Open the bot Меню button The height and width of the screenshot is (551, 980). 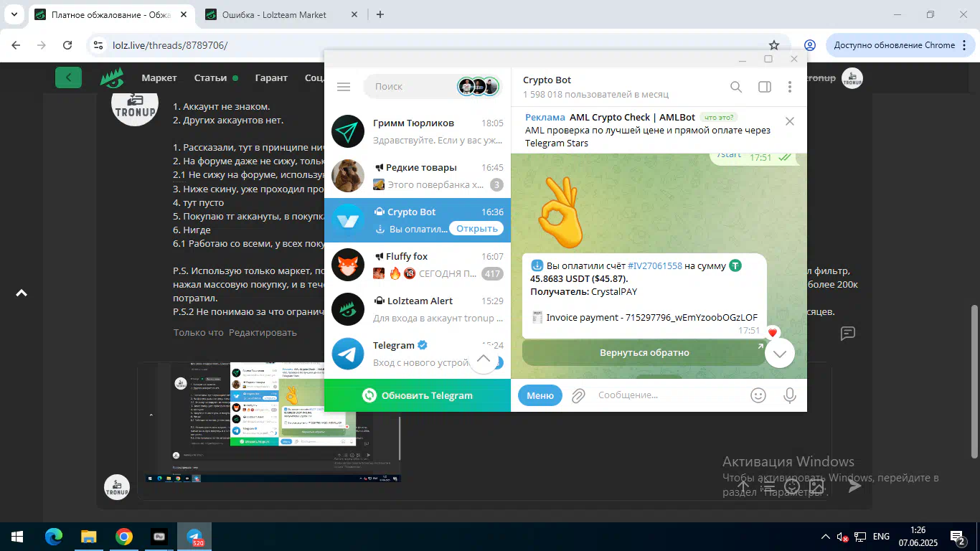[x=540, y=395]
